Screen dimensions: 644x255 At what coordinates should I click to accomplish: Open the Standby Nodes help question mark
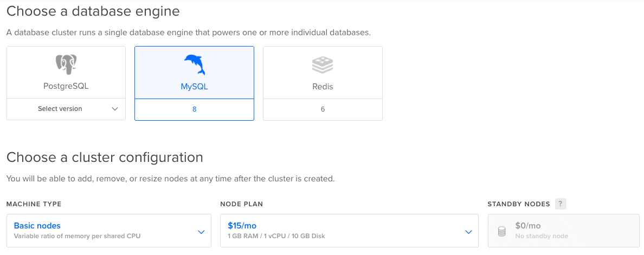561,204
